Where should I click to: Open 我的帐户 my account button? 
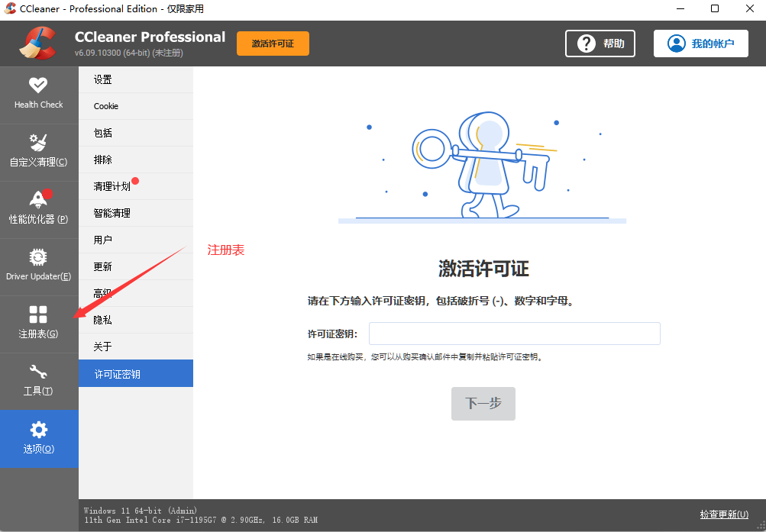(x=700, y=44)
